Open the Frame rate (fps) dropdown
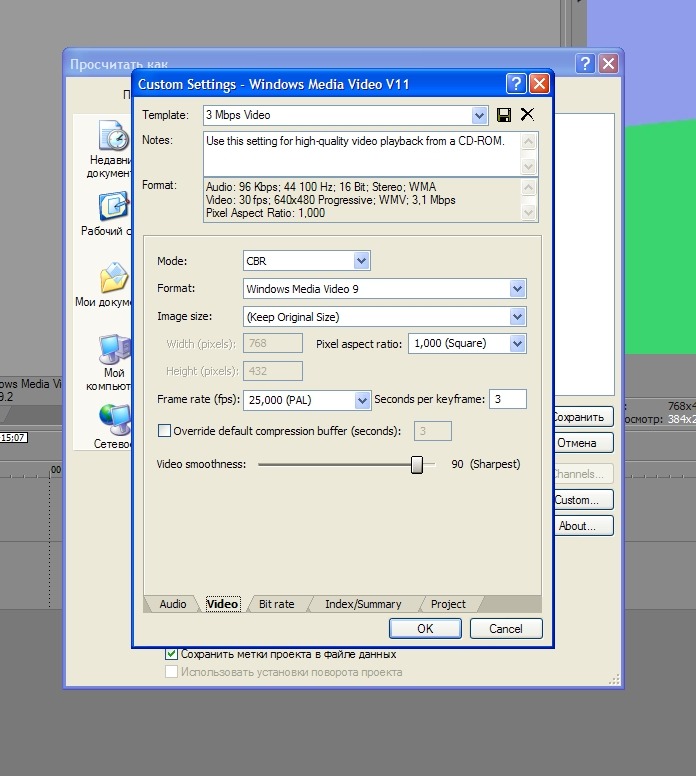This screenshot has height=776, width=696. (362, 400)
